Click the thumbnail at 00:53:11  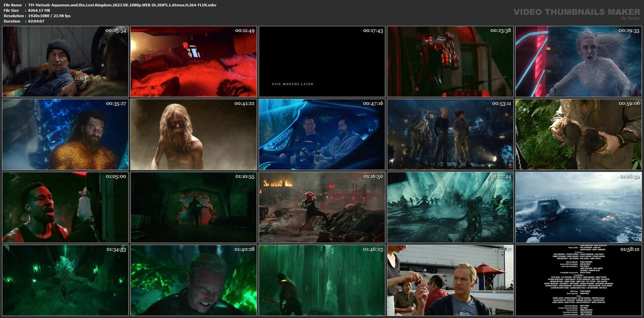pyautogui.click(x=450, y=134)
